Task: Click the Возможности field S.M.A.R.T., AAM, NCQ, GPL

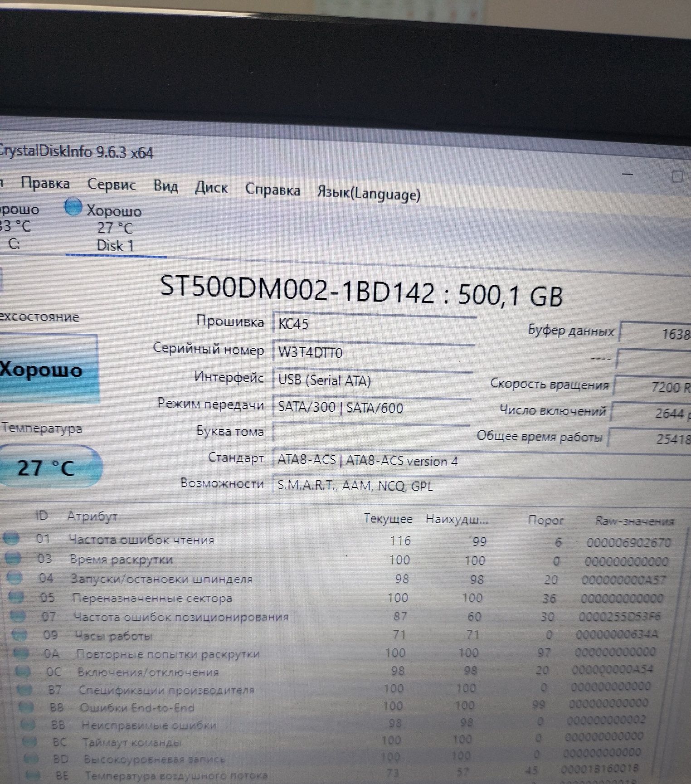Action: coord(481,486)
